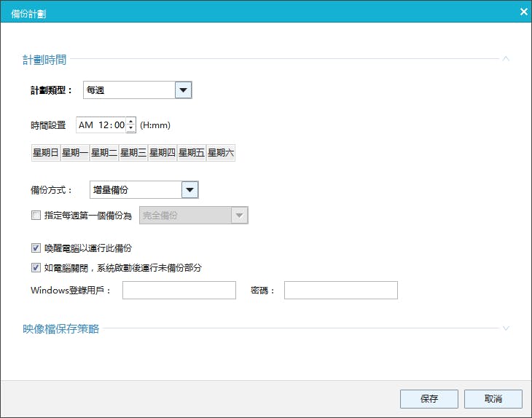Toggle 星期二 day button
The height and width of the screenshot is (418, 532).
tap(104, 153)
